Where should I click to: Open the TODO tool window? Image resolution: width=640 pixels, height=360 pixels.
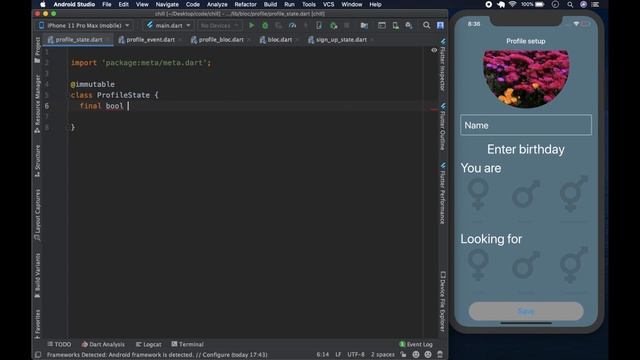click(x=60, y=344)
